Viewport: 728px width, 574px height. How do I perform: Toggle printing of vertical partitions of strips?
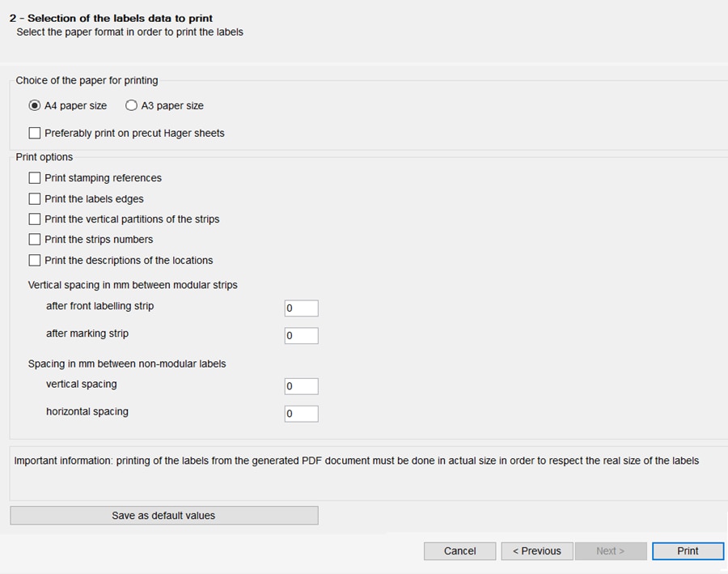34,219
